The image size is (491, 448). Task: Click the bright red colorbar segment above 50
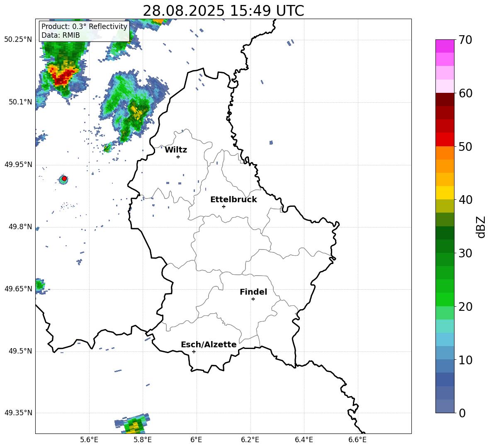coord(445,140)
